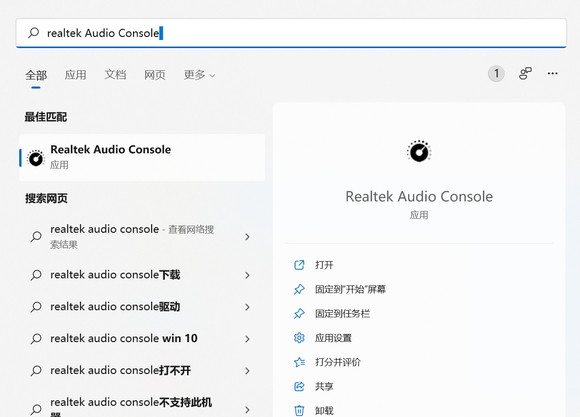Select suggestion realtek audio console打不开
The image size is (580, 417).
point(142,370)
